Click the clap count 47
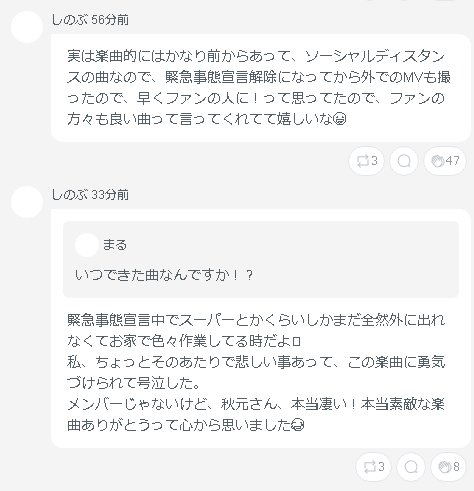 point(453,161)
